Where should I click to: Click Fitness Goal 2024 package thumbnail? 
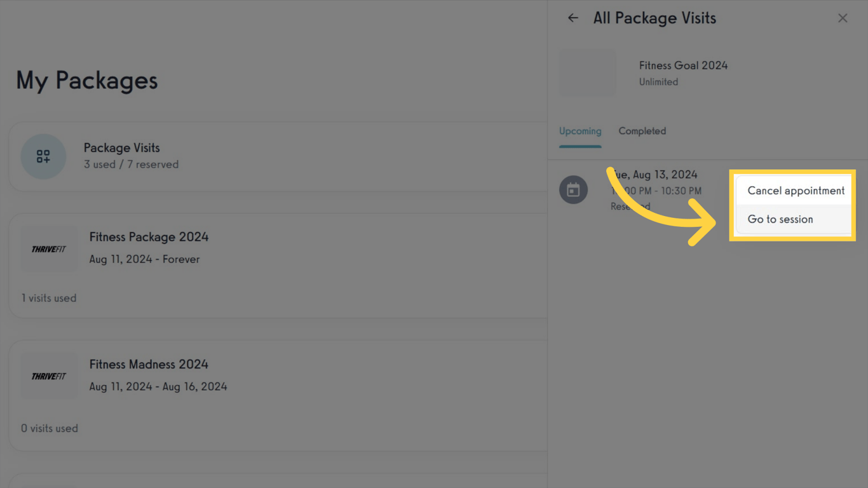pyautogui.click(x=588, y=73)
